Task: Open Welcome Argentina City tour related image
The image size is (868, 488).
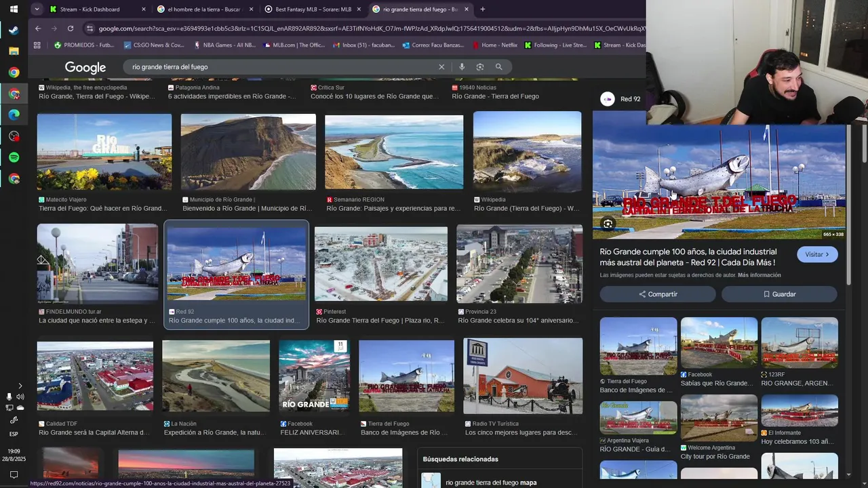Action: 719,419
